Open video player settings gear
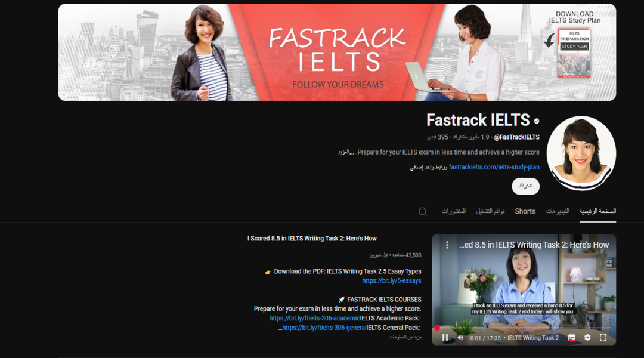Image resolution: width=644 pixels, height=358 pixels. 587,338
